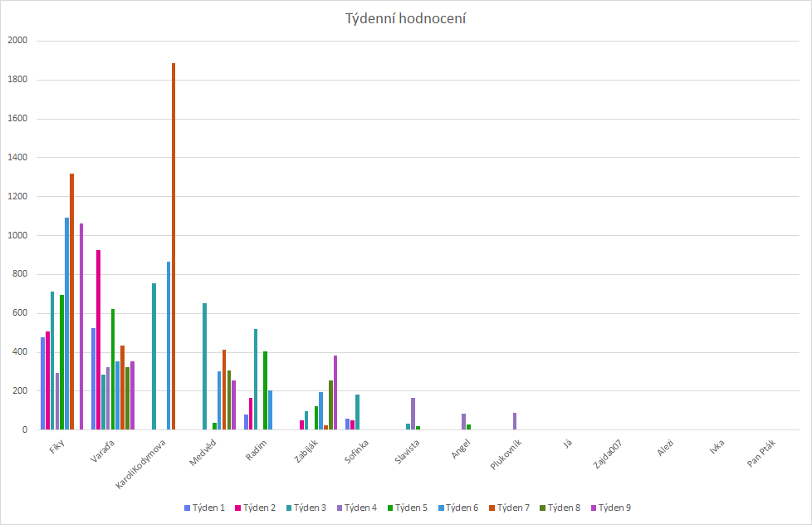Select Radim's teal Týden 3 bar
Viewport: 812px width, 525px height.
pyautogui.click(x=256, y=379)
